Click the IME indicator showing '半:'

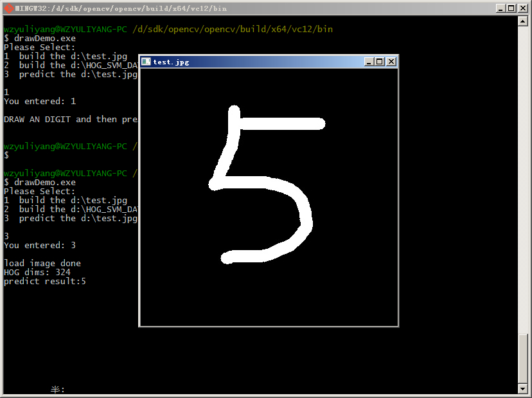(54, 389)
